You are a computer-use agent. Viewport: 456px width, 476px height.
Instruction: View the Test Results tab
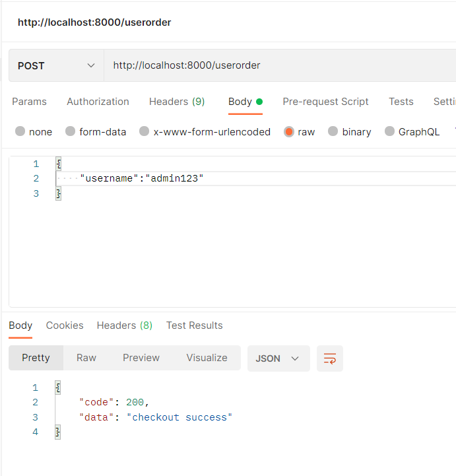[195, 325]
